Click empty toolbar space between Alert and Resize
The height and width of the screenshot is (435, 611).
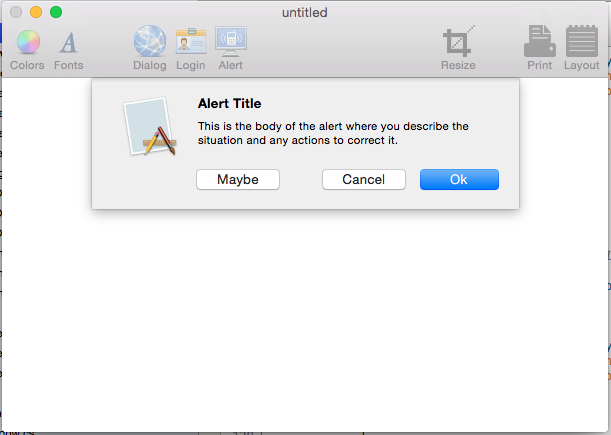coord(343,49)
